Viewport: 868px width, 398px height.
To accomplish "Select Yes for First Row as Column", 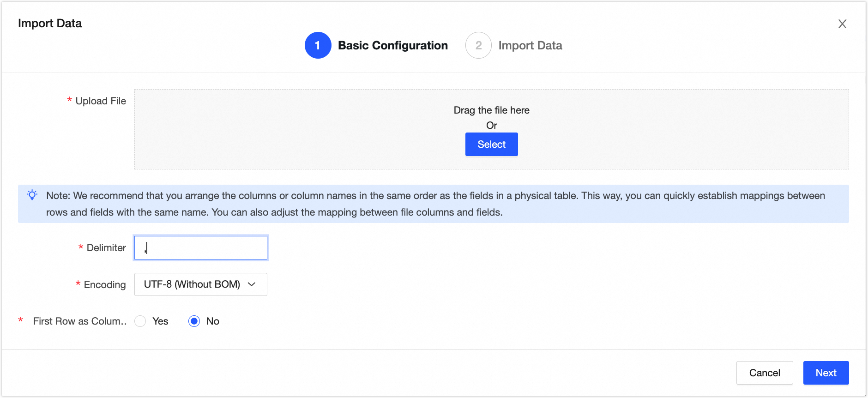I will click(x=140, y=321).
